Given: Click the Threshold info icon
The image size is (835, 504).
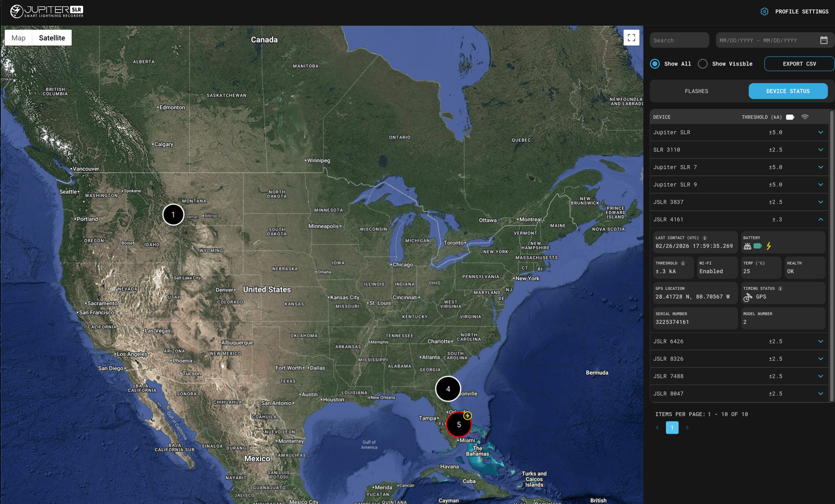Looking at the screenshot, I should tap(683, 263).
